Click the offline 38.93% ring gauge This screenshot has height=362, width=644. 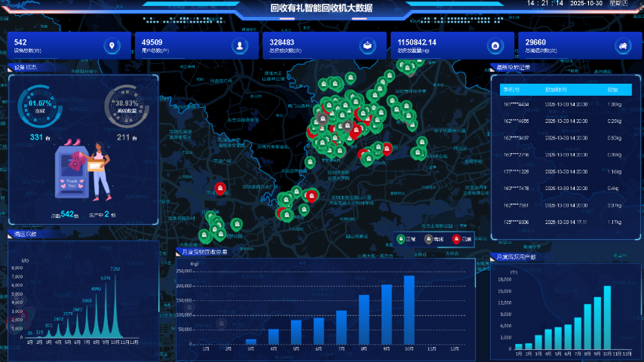(126, 106)
